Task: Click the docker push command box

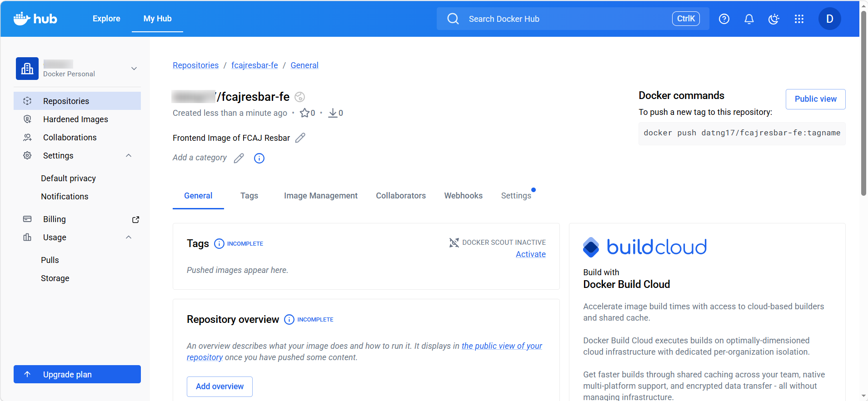Action: click(742, 133)
